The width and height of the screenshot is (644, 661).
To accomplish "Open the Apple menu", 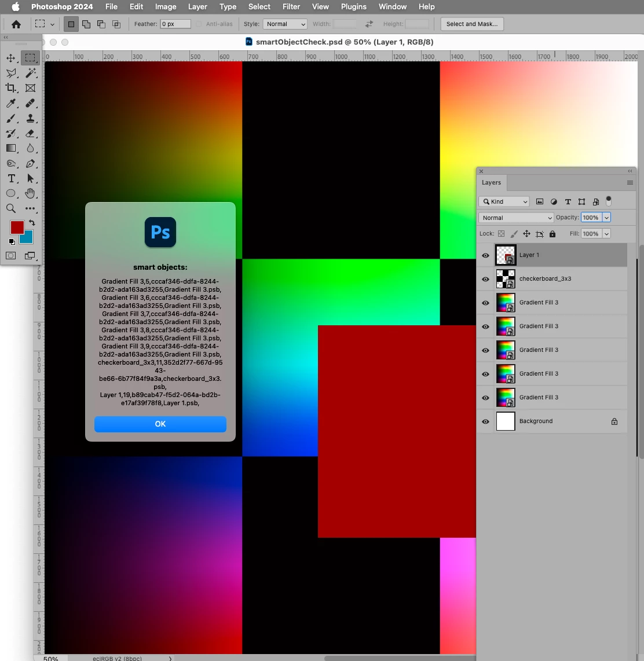I will pos(15,7).
